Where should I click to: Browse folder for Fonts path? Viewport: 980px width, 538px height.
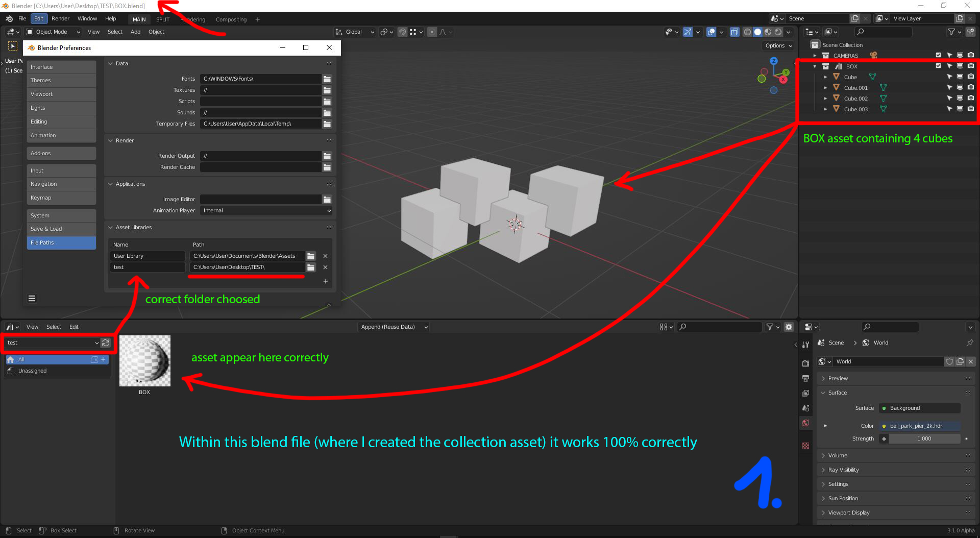click(x=327, y=79)
